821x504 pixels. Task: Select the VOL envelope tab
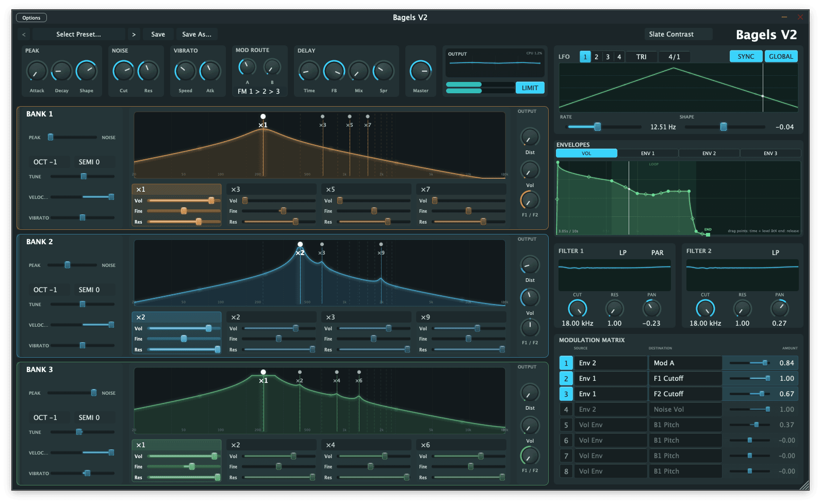(586, 154)
